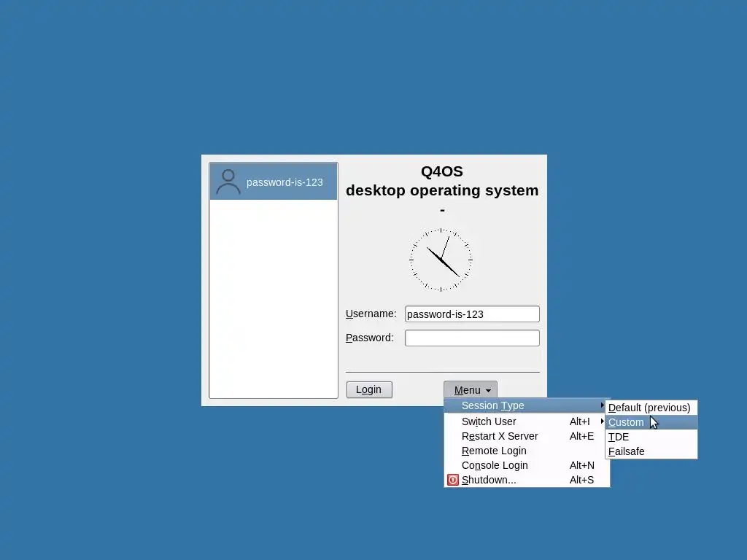Click the Login button
The height and width of the screenshot is (560, 747).
point(369,389)
